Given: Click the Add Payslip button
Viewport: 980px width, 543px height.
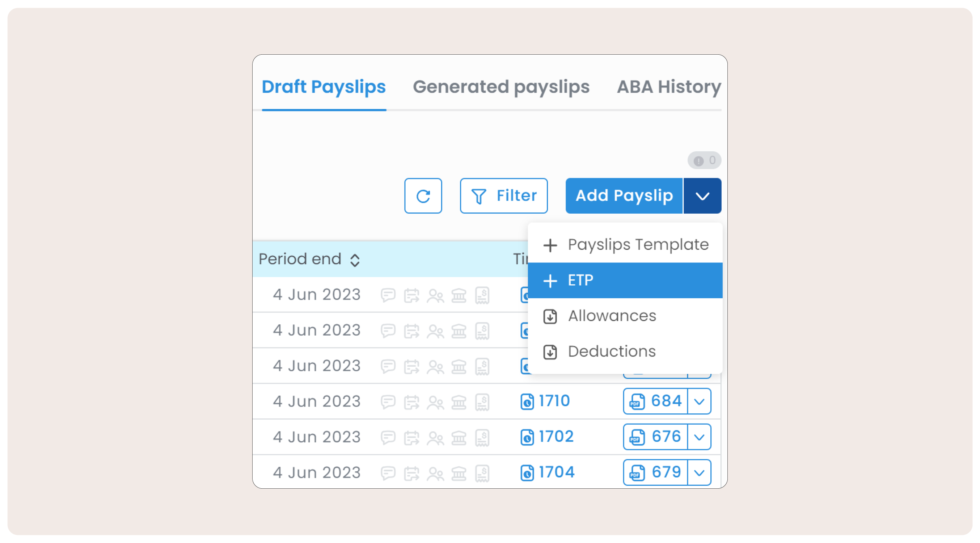Looking at the screenshot, I should click(624, 196).
